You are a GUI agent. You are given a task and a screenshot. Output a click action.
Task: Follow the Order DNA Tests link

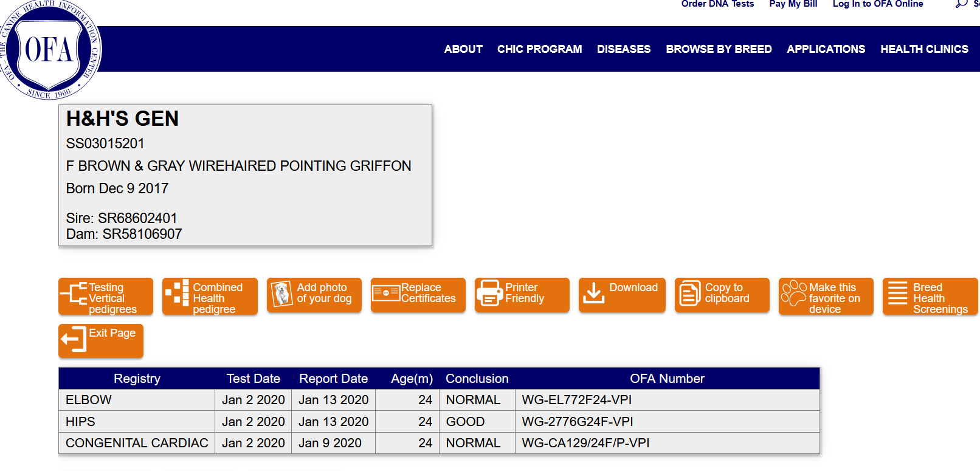click(x=717, y=4)
